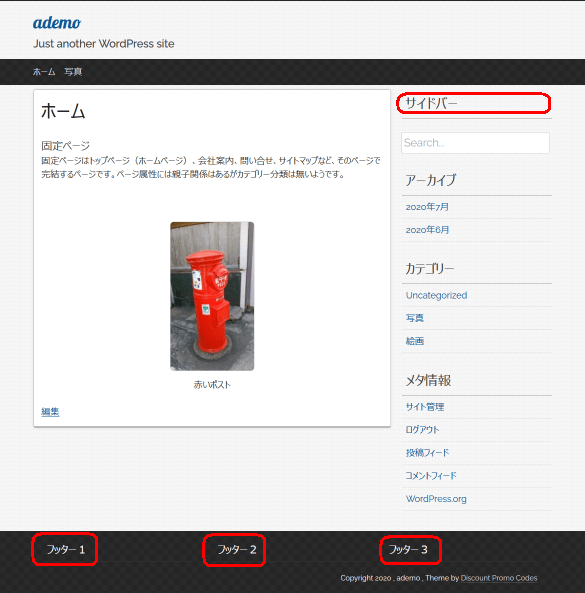This screenshot has height=593, width=585.
Task: Click the フッター 1 heading
Action: [x=65, y=550]
